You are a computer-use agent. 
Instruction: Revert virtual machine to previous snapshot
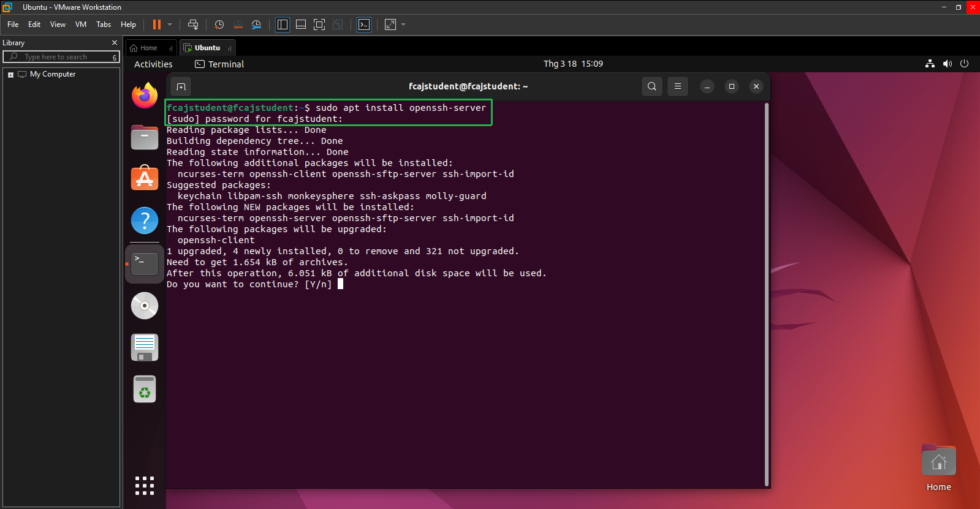[238, 25]
